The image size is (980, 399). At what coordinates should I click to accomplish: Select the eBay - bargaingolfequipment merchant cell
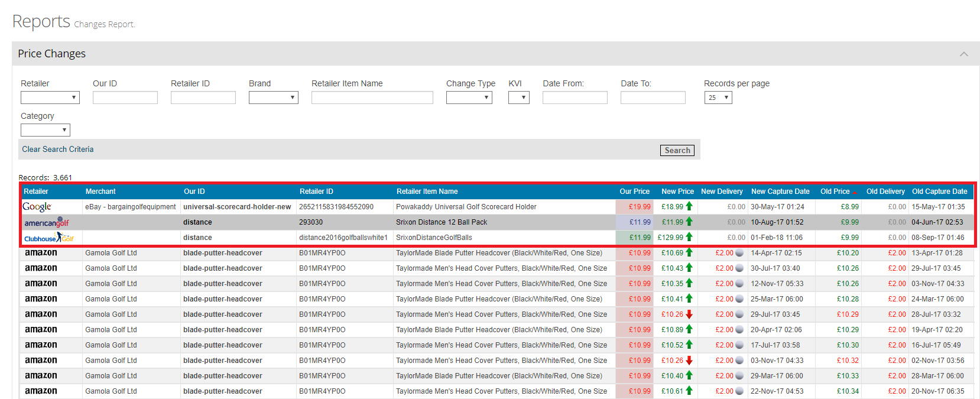[x=131, y=207]
